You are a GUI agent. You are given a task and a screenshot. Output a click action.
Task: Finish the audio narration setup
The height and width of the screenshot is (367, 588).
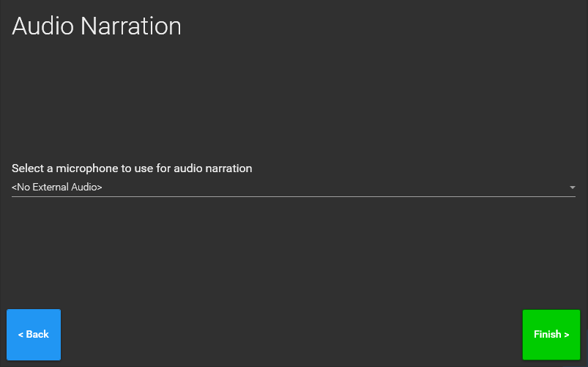pyautogui.click(x=551, y=335)
